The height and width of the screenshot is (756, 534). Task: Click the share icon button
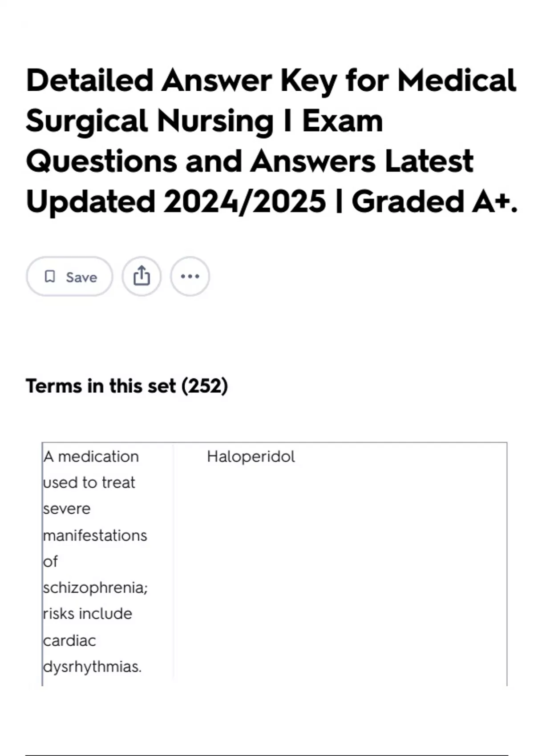[x=142, y=277]
